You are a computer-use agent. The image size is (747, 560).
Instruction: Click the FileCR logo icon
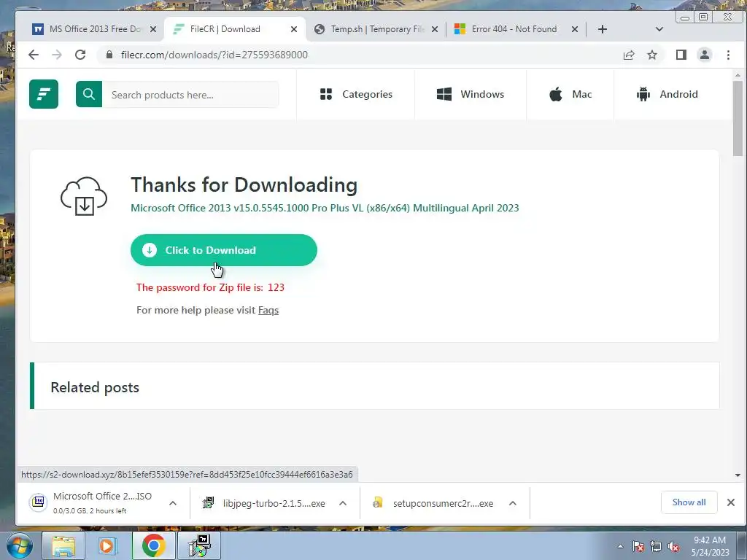point(44,94)
